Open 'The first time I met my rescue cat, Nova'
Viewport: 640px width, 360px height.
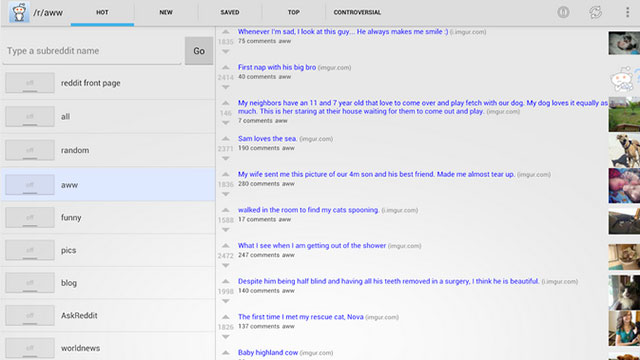click(x=300, y=317)
